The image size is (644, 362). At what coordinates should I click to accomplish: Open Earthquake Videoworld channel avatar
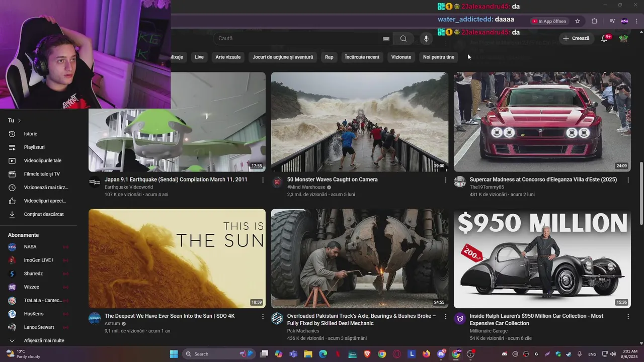(95, 182)
